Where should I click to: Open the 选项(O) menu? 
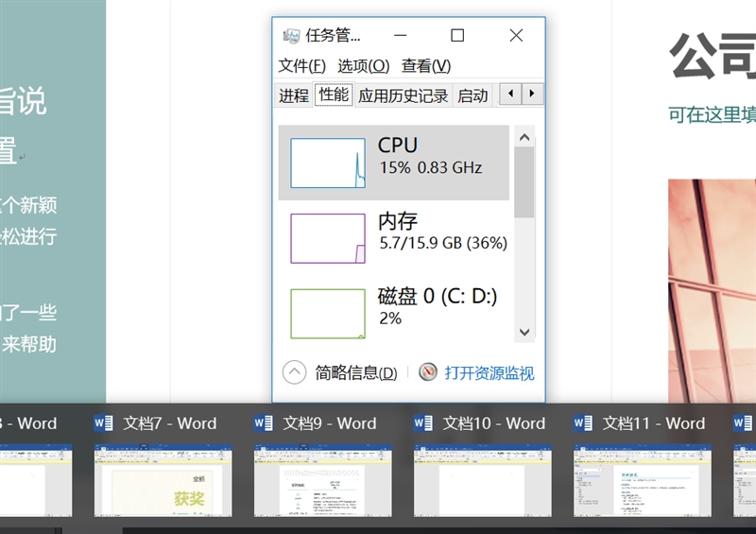click(363, 65)
